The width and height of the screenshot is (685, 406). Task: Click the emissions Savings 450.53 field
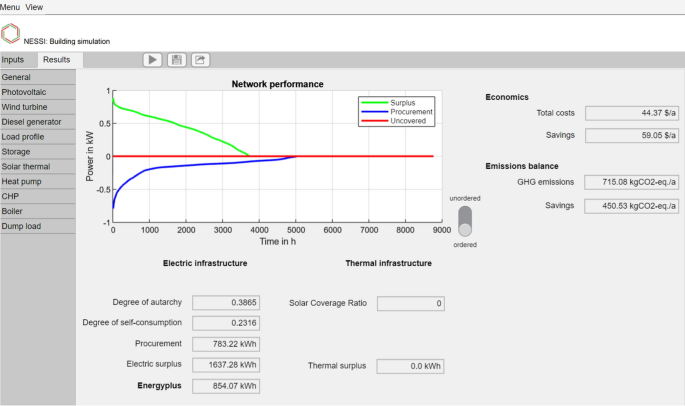pyautogui.click(x=631, y=206)
